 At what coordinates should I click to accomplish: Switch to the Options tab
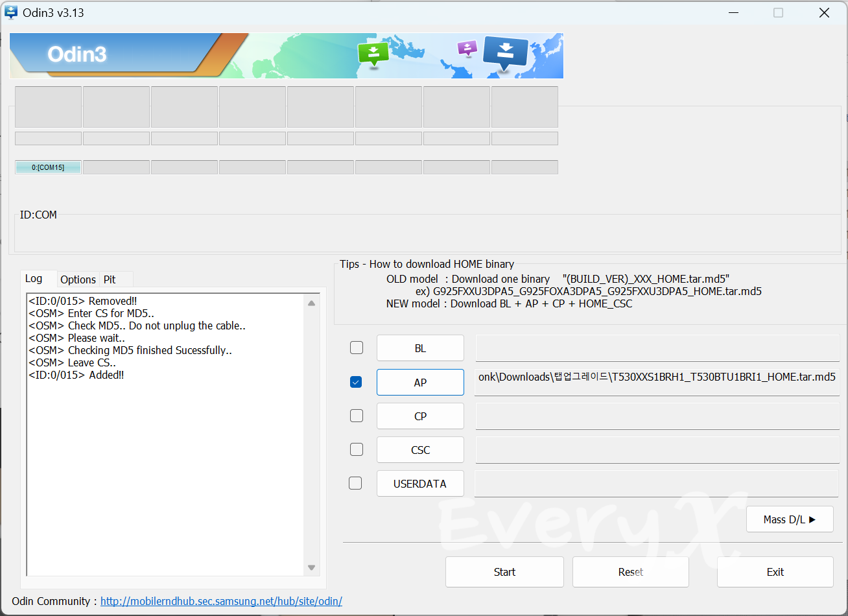(78, 279)
